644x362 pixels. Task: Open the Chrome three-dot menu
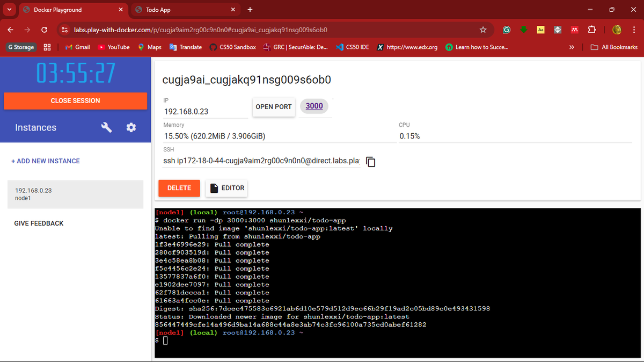click(x=634, y=30)
